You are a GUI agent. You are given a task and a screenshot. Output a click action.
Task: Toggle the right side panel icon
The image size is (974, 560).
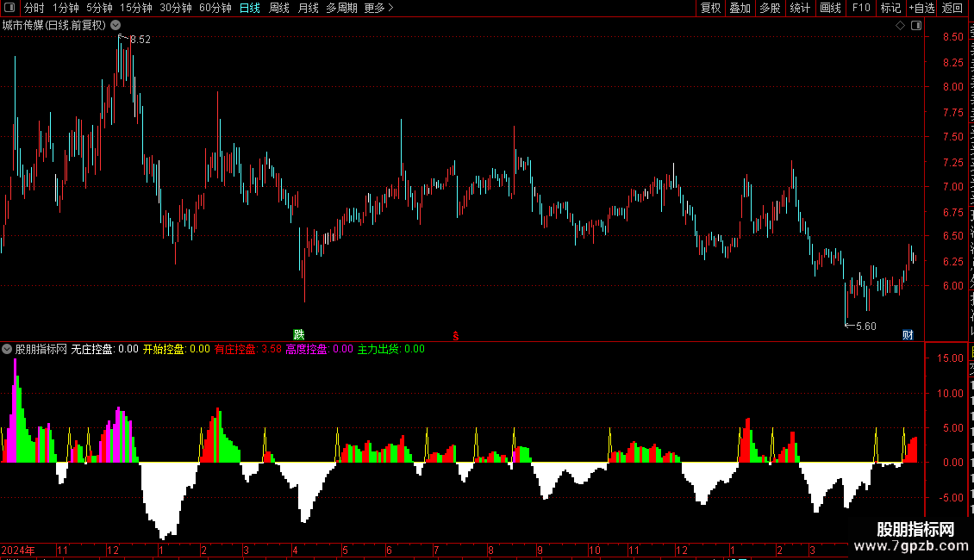tap(916, 26)
